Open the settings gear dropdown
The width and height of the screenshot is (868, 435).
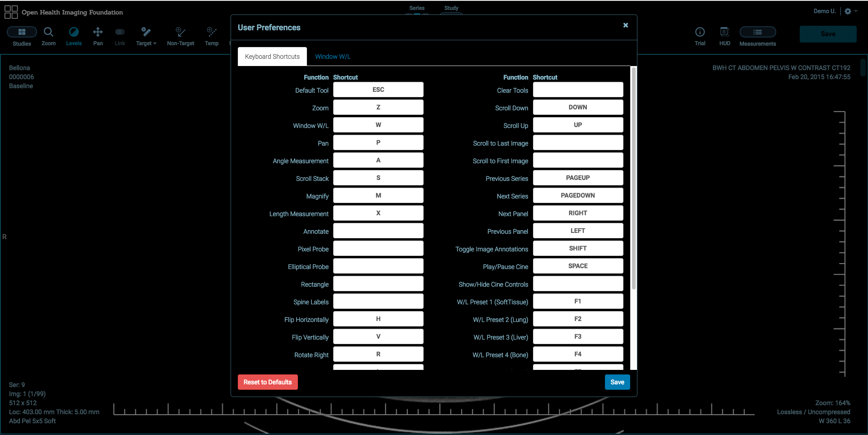pos(850,11)
